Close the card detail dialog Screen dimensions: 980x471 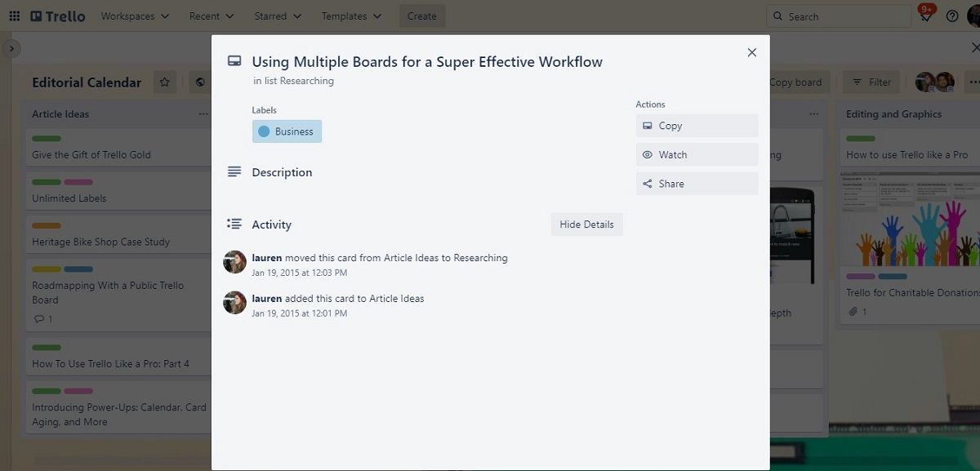click(751, 52)
